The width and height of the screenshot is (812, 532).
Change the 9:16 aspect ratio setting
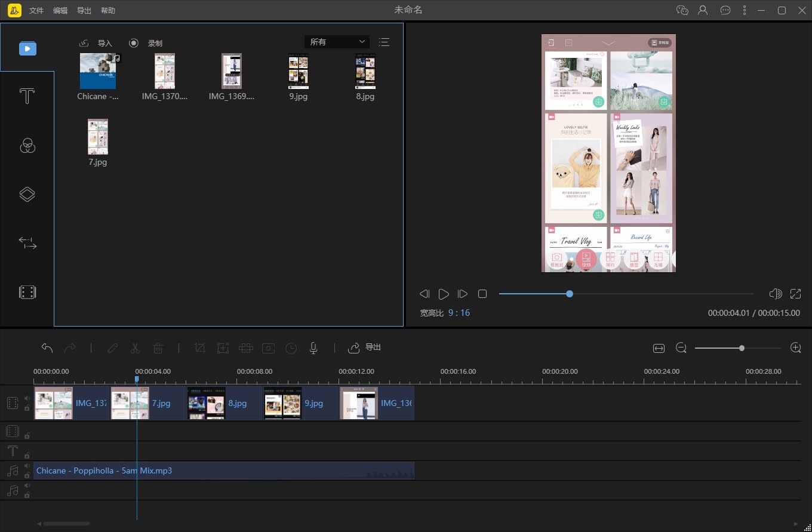459,313
